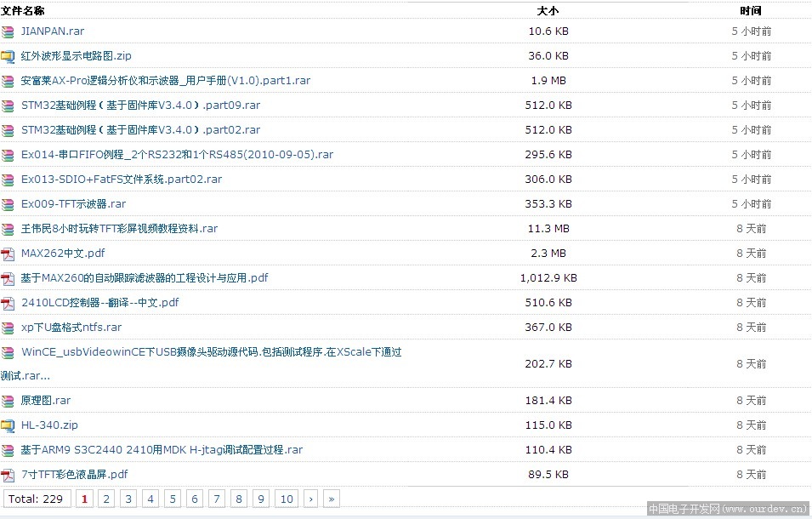Click the PDF icon beside 基于MAX260 file
This screenshot has width=812, height=519.
tap(8, 279)
